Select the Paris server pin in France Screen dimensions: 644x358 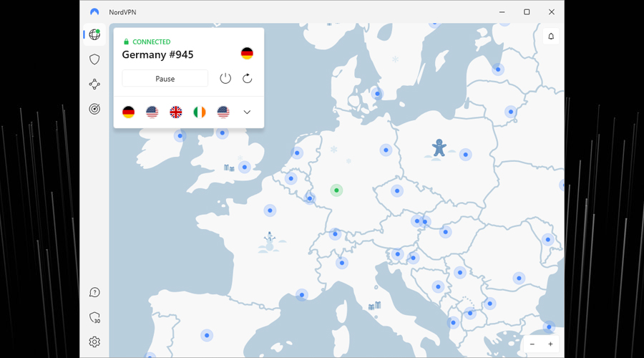tap(270, 211)
